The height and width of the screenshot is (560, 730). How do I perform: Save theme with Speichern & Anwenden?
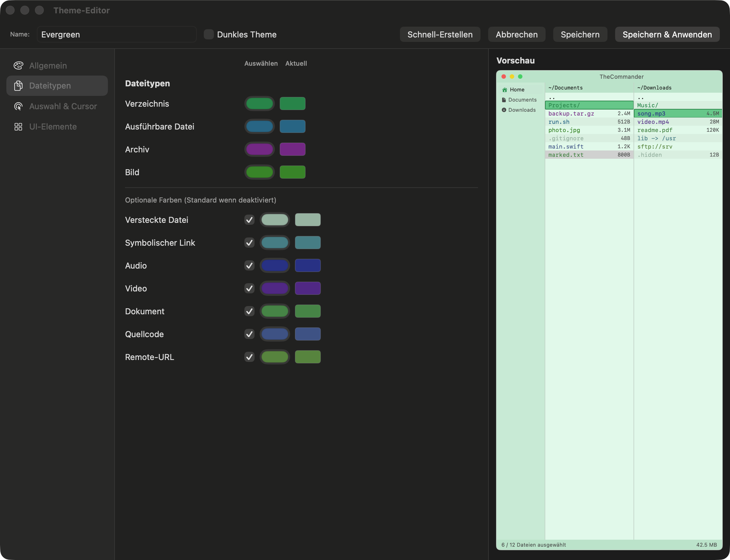[x=667, y=34]
